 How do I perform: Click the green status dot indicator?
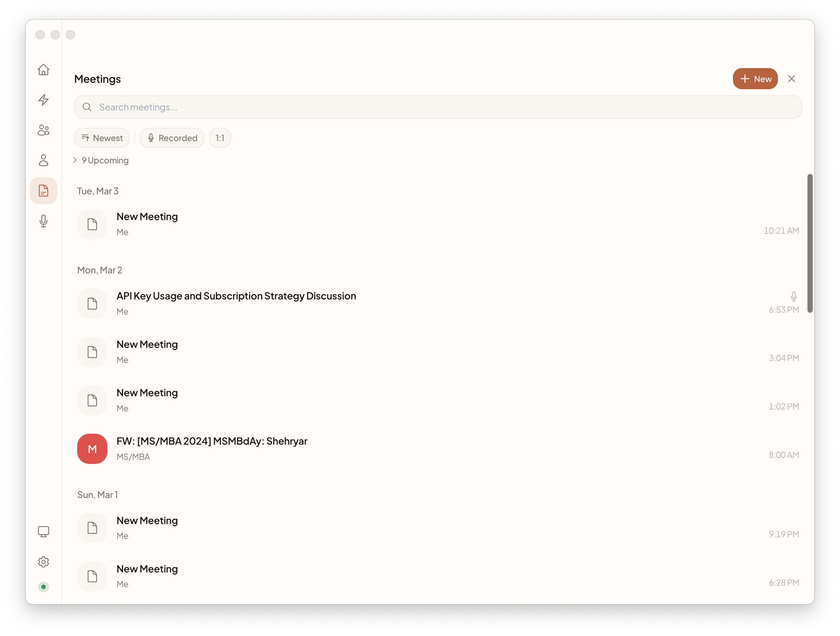pyautogui.click(x=44, y=587)
